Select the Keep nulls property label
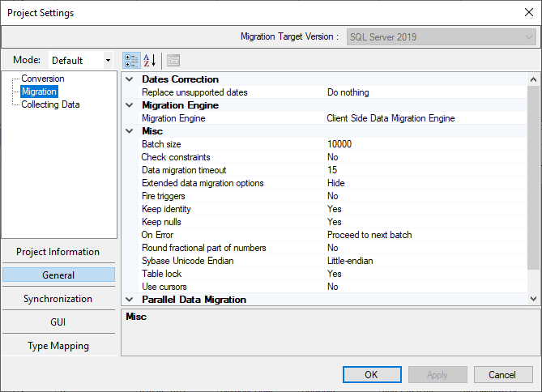542x392 pixels. pos(161,222)
